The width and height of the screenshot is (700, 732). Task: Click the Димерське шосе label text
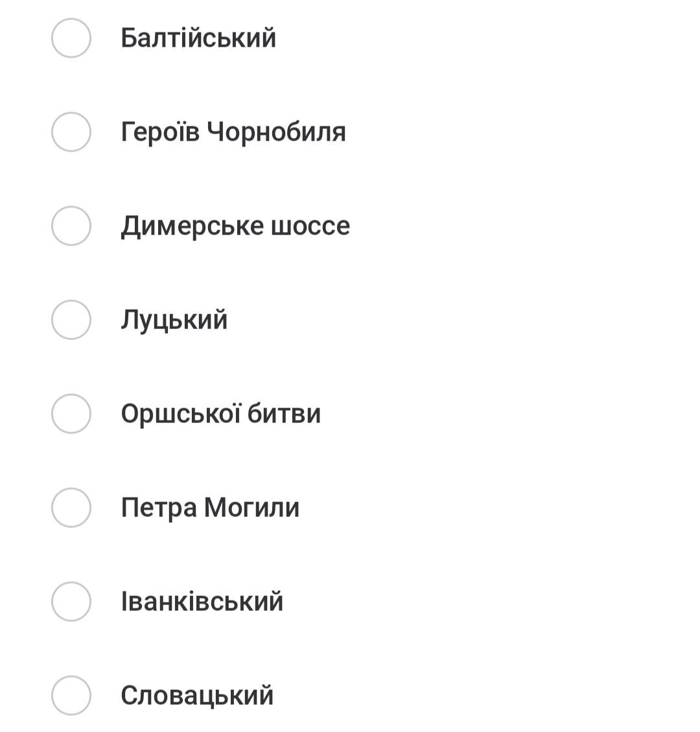click(x=235, y=226)
